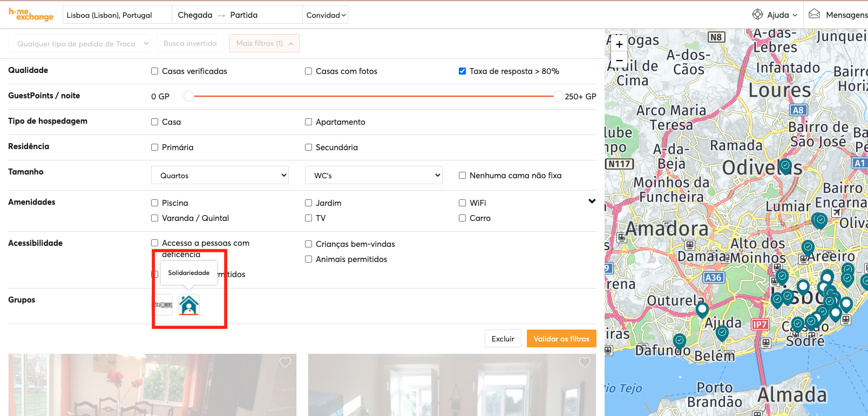
Task: Click Validar os filtros button
Action: pos(561,339)
